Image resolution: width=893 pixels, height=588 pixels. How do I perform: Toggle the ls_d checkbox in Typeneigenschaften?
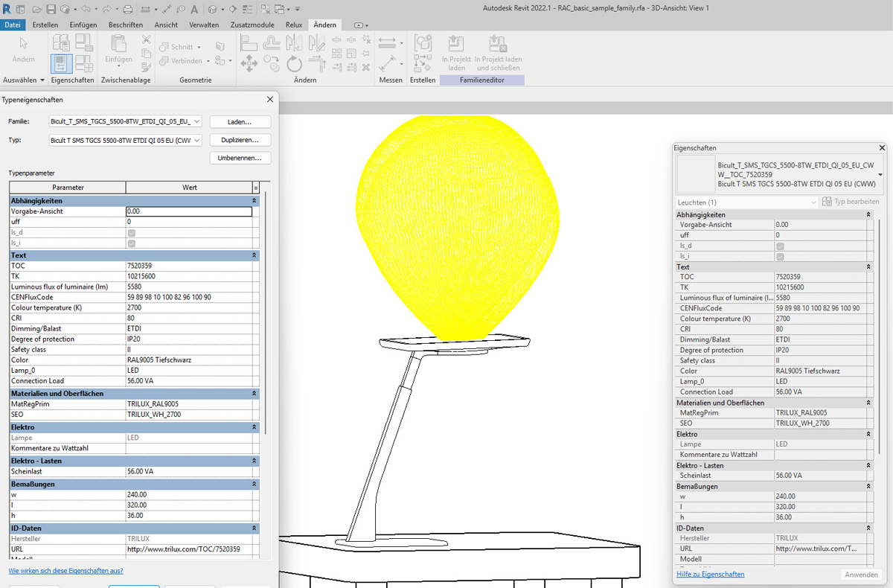pos(132,232)
